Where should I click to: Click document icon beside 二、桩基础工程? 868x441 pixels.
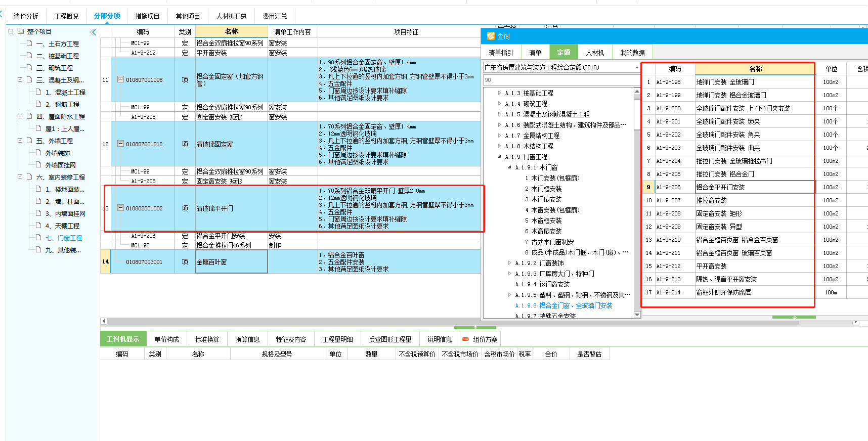[x=29, y=56]
